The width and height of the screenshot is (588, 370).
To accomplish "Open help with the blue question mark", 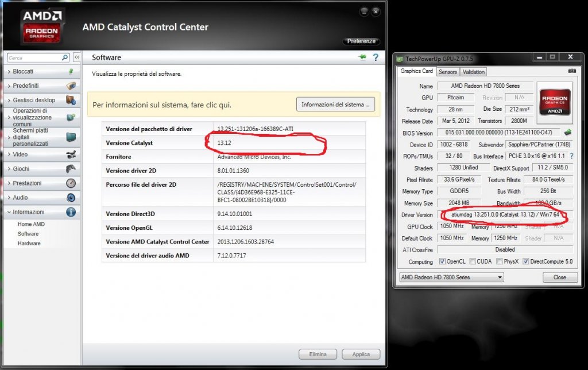I will (376, 57).
